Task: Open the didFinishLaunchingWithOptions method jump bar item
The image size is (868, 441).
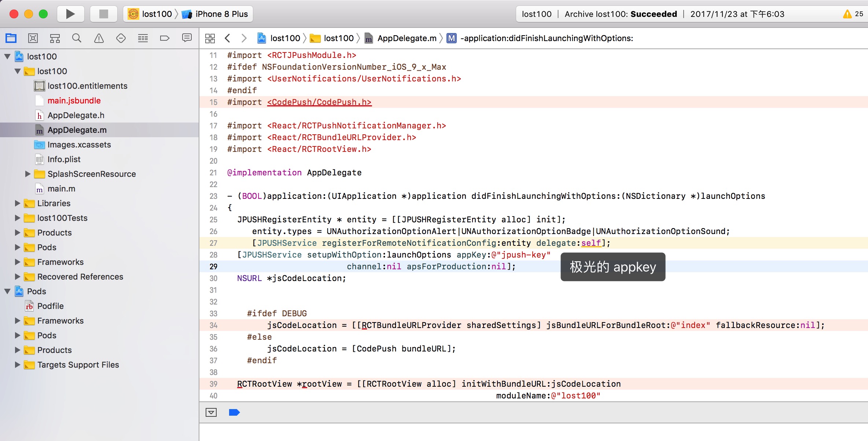Action: (540, 38)
